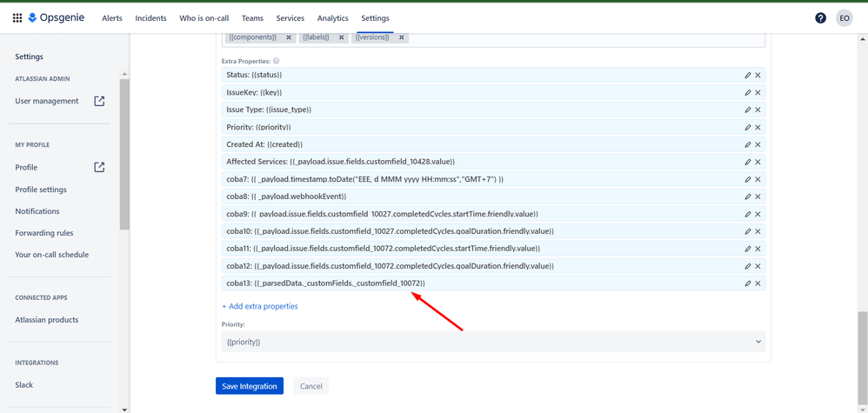Delete the coba7 extra property
The image size is (868, 413).
click(758, 179)
